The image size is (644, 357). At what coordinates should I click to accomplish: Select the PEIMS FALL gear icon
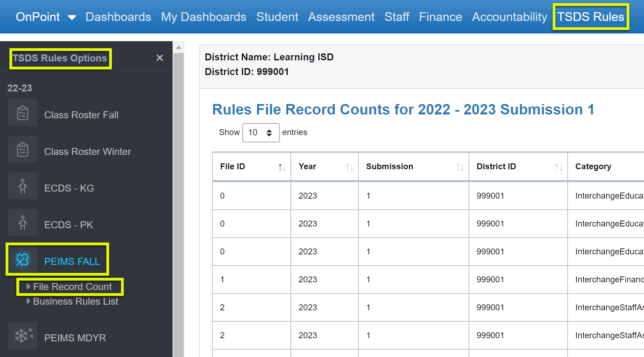22,260
